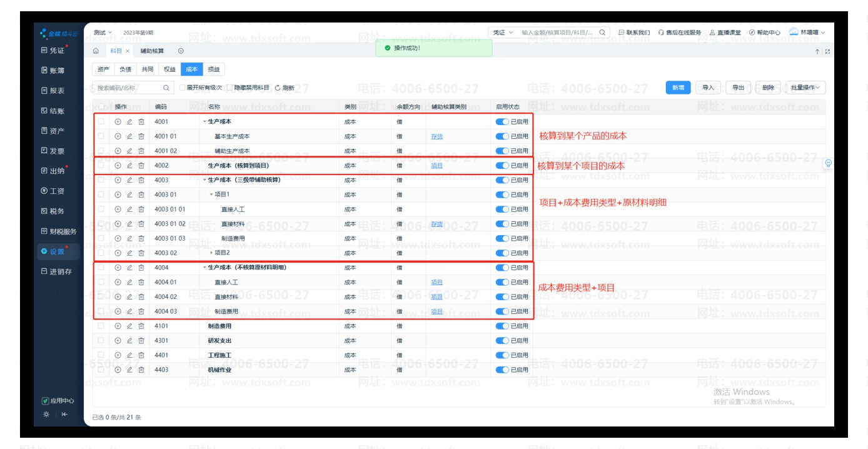Image resolution: width=868 pixels, height=449 pixels.
Task: Open the 存货 link in row 4001 01
Action: (437, 136)
